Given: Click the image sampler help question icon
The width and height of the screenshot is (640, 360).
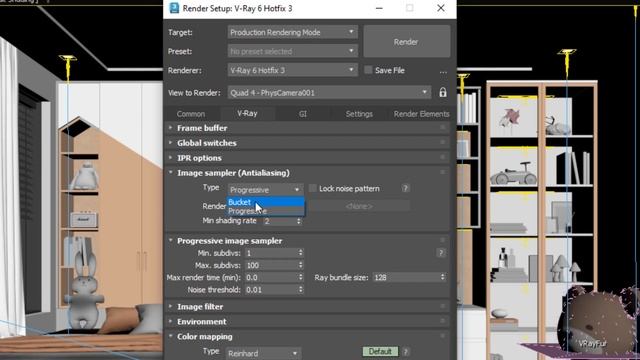Looking at the screenshot, I should click(x=405, y=188).
